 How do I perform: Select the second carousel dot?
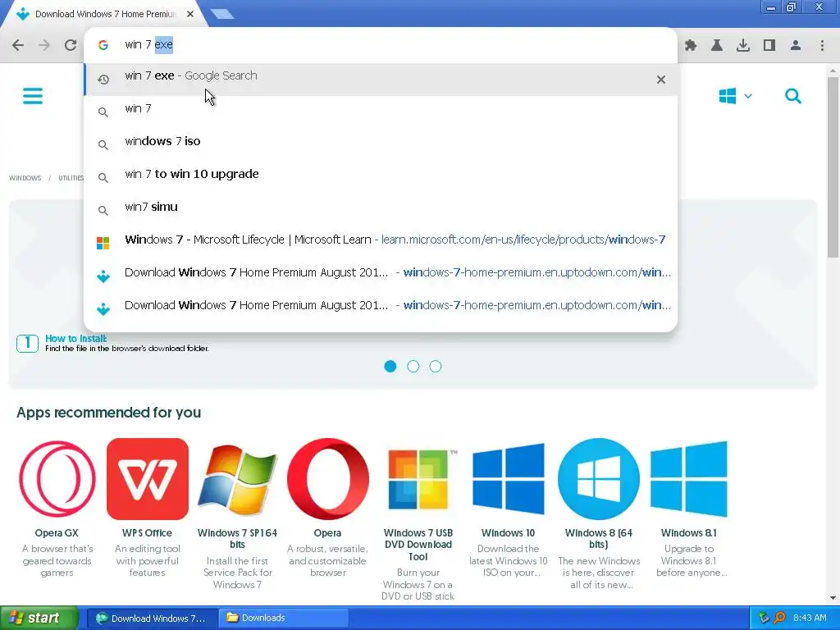tap(413, 367)
